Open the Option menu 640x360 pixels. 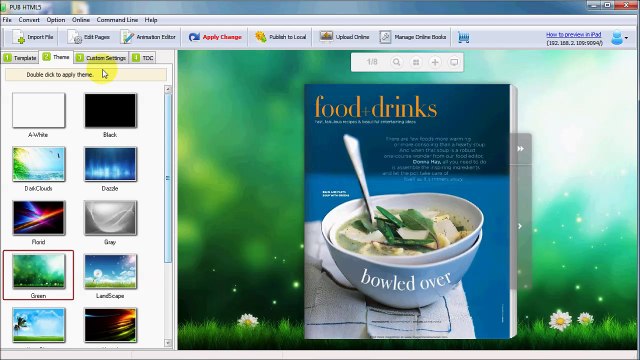pyautogui.click(x=56, y=20)
